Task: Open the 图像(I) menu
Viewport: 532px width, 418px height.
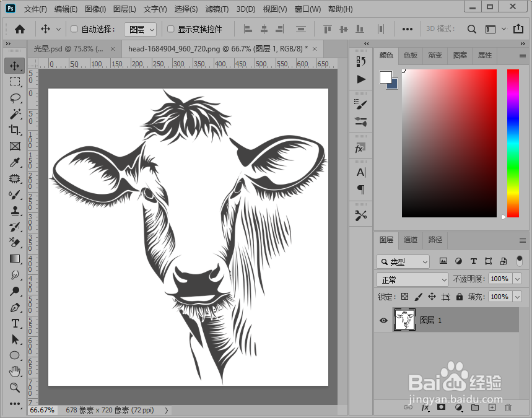Action: (x=95, y=9)
